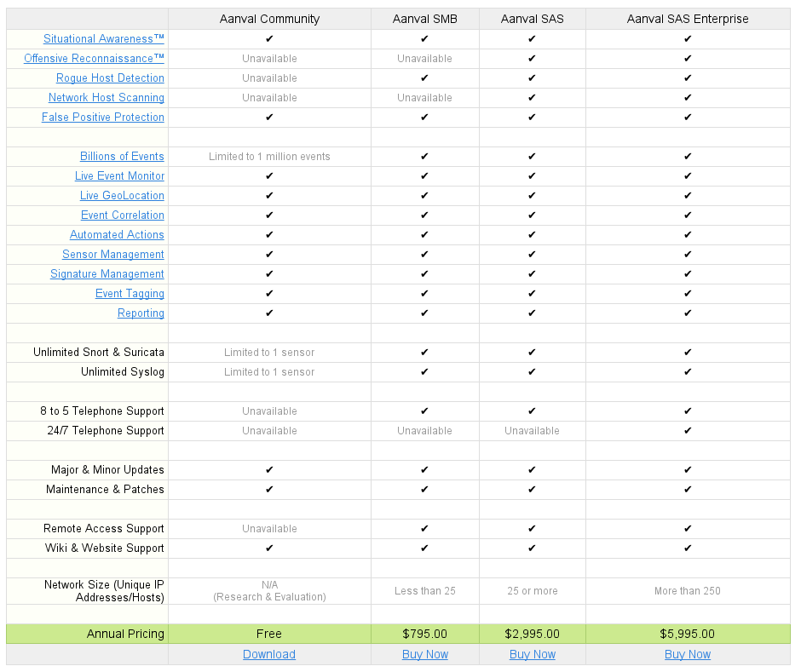The height and width of the screenshot is (672, 801).
Task: Open Signature Management link
Action: (x=107, y=273)
